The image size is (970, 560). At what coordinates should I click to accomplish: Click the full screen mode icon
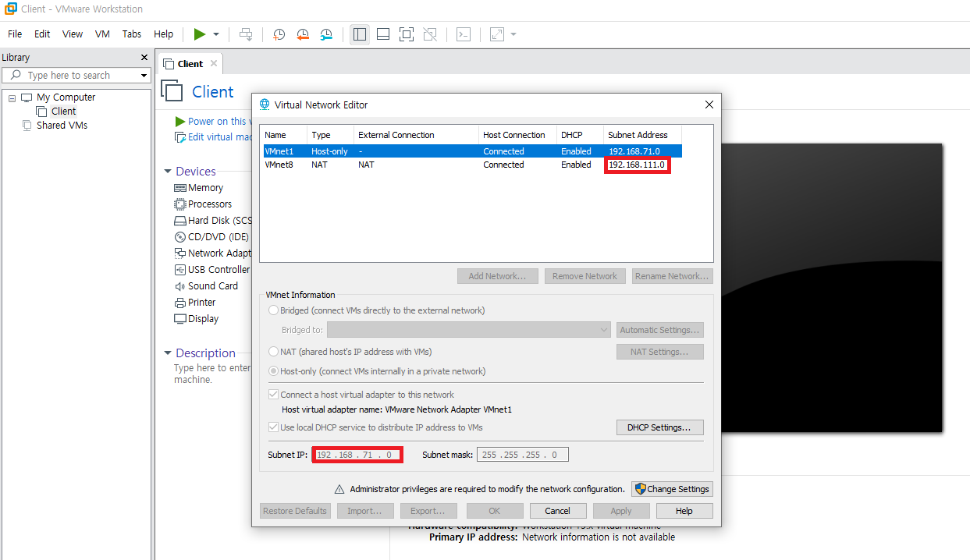coord(407,34)
